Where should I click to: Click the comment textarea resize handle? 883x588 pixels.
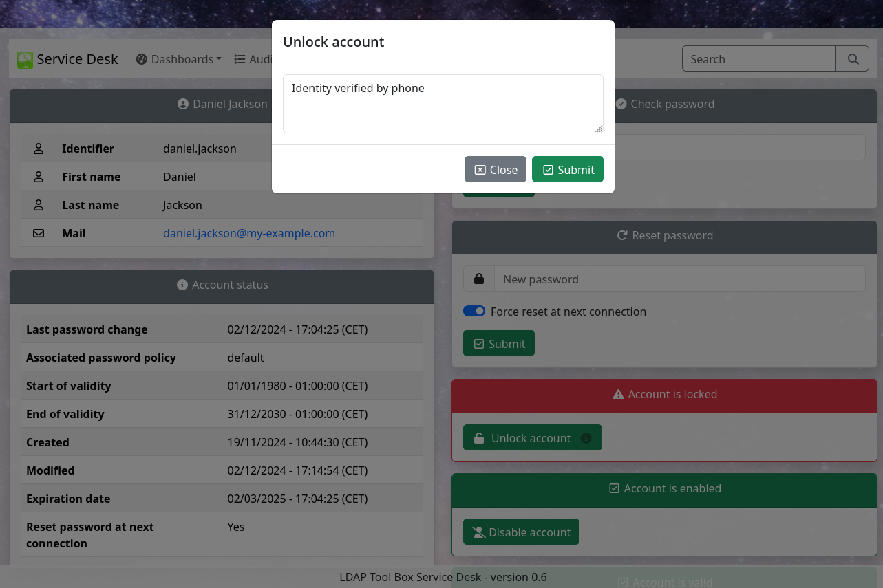pos(599,129)
